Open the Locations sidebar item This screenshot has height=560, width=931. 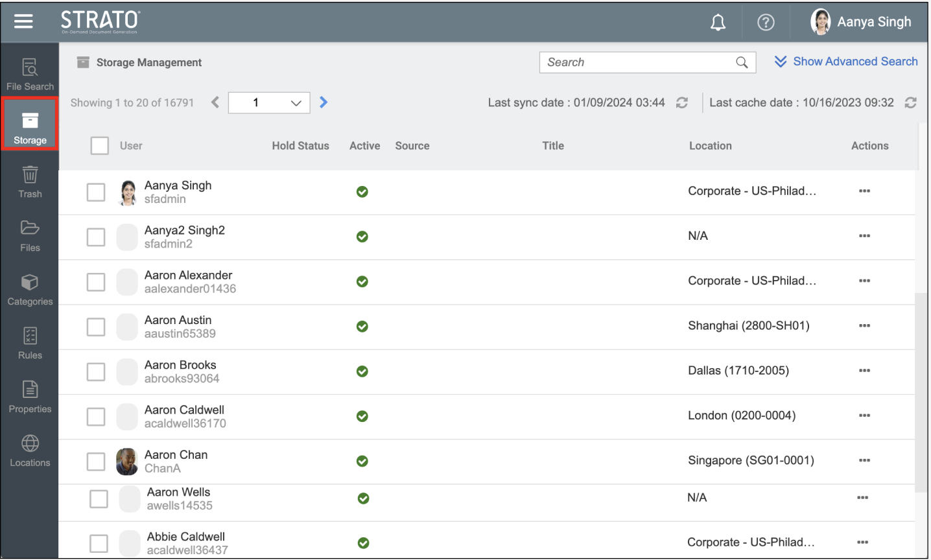[30, 451]
